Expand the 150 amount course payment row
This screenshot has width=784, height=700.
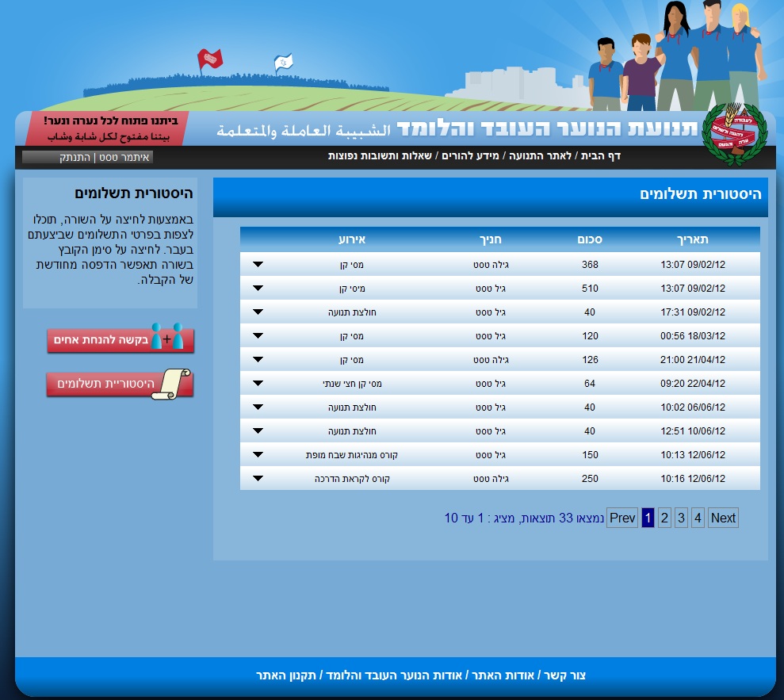(x=258, y=454)
